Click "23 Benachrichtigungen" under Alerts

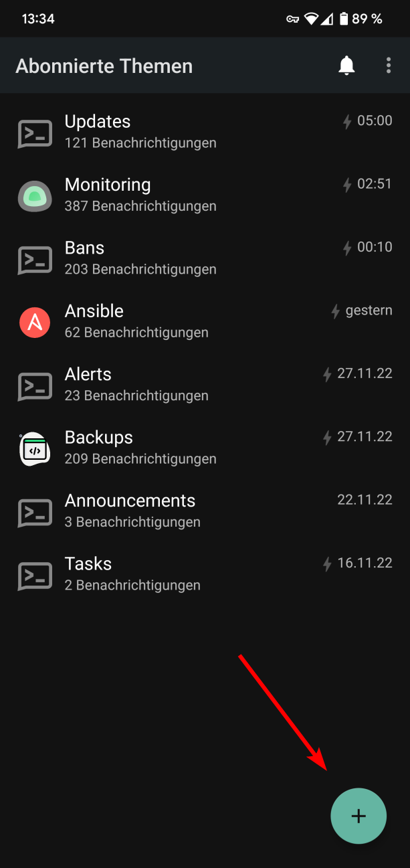coord(136,396)
